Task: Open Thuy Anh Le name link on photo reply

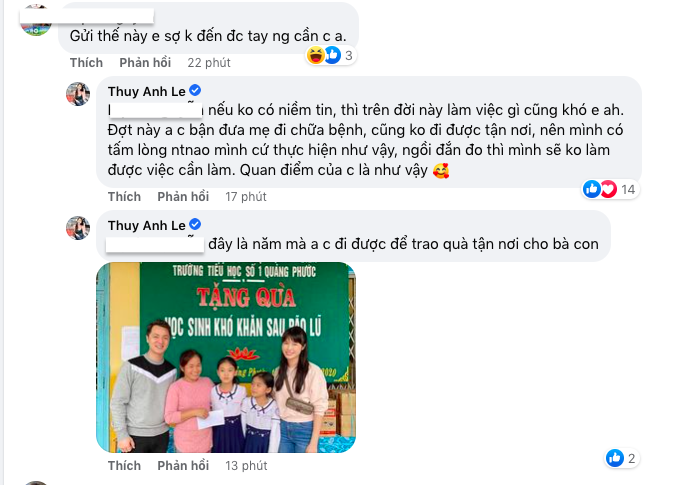Action: pos(147,225)
